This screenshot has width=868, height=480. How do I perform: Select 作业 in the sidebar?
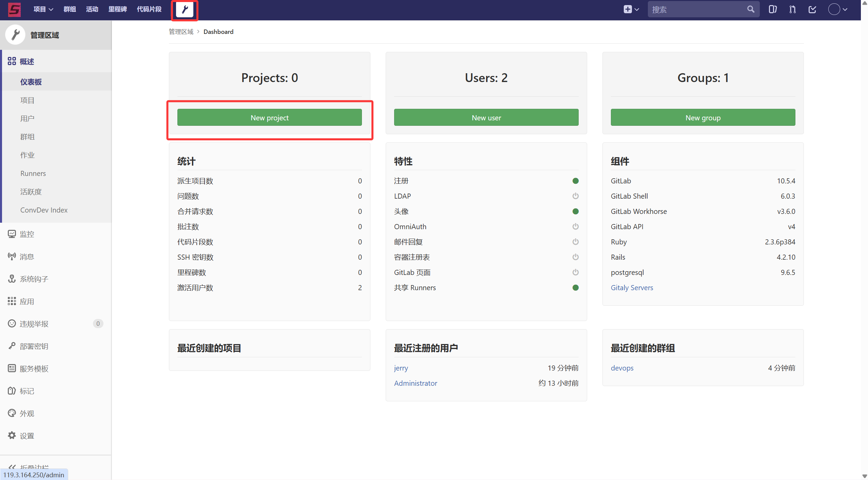click(x=57, y=155)
